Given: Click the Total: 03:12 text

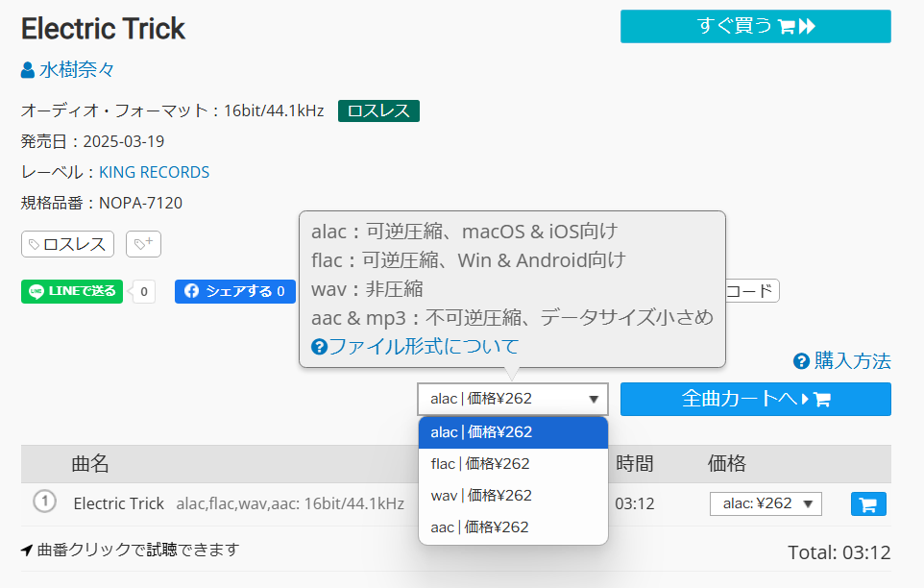Looking at the screenshot, I should [839, 552].
